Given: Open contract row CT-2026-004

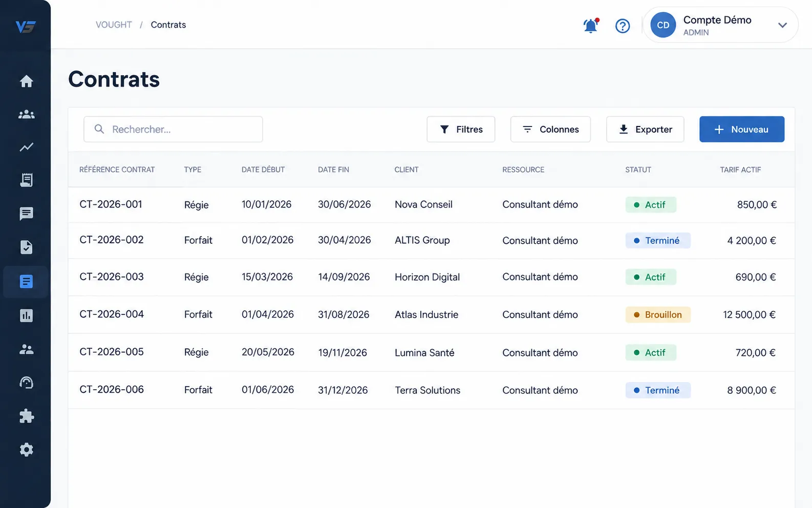Looking at the screenshot, I should (431, 314).
